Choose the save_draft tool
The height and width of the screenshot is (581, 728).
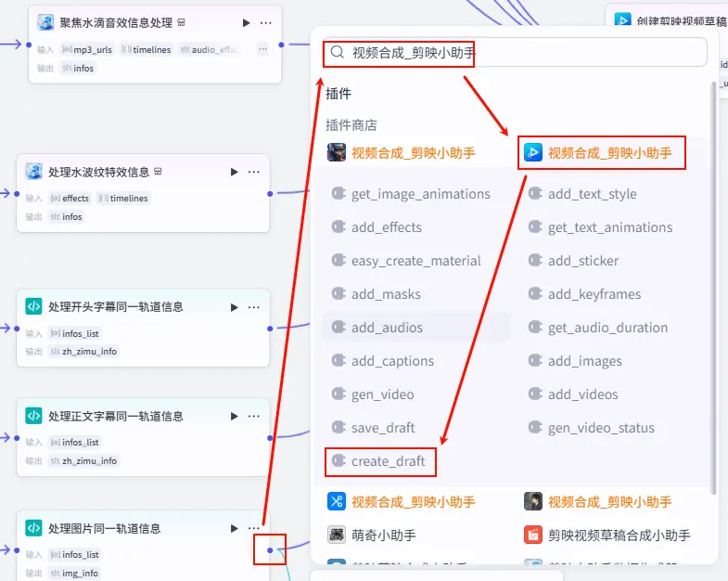point(374,428)
